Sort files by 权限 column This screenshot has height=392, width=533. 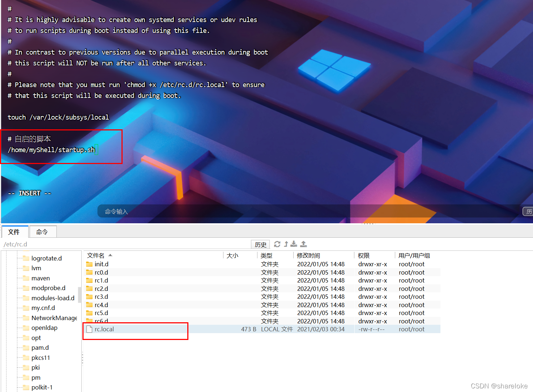[x=375, y=255]
